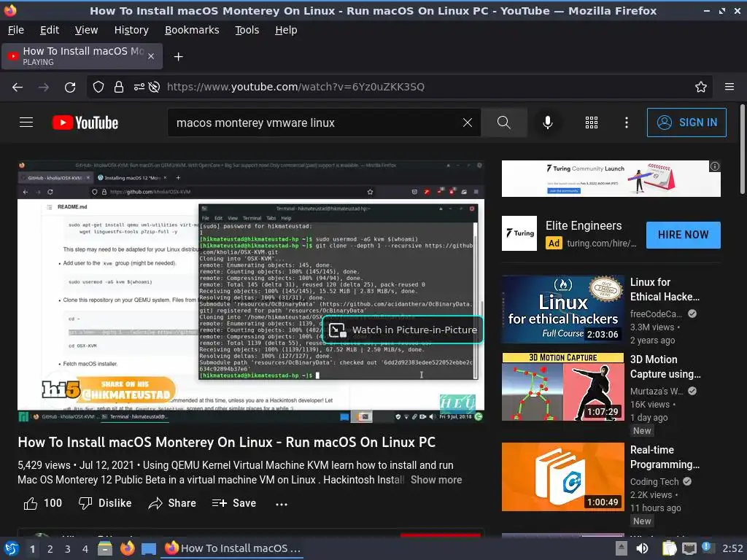
Task: Bookmark this page with the star icon
Action: coord(701,87)
